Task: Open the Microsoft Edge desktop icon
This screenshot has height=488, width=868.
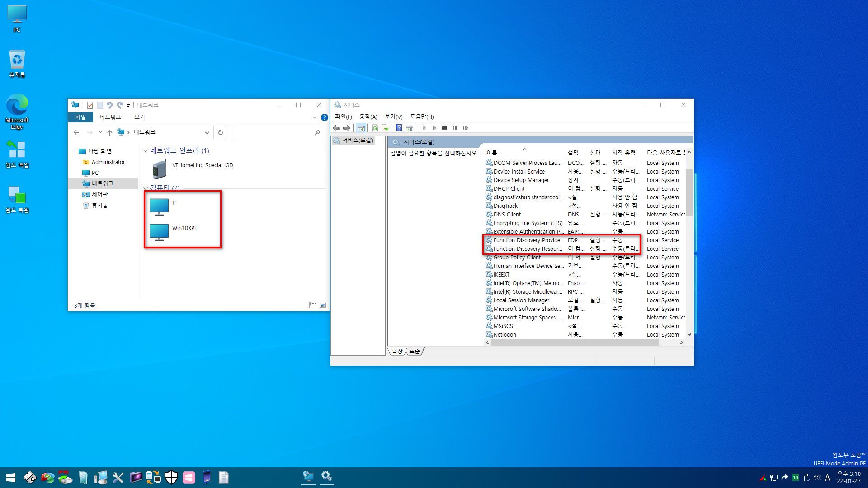Action: (17, 112)
